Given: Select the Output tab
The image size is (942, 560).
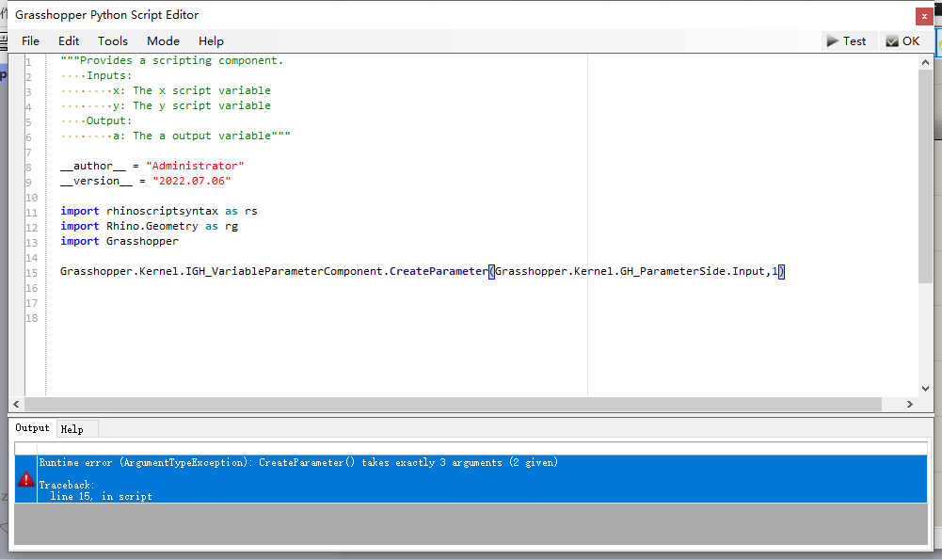Looking at the screenshot, I should tap(32, 427).
